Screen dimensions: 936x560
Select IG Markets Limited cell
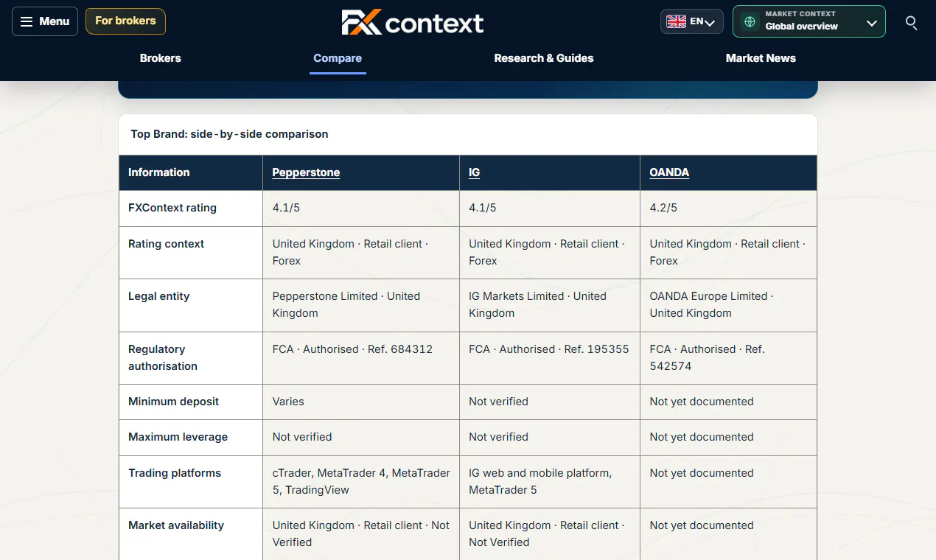(550, 305)
